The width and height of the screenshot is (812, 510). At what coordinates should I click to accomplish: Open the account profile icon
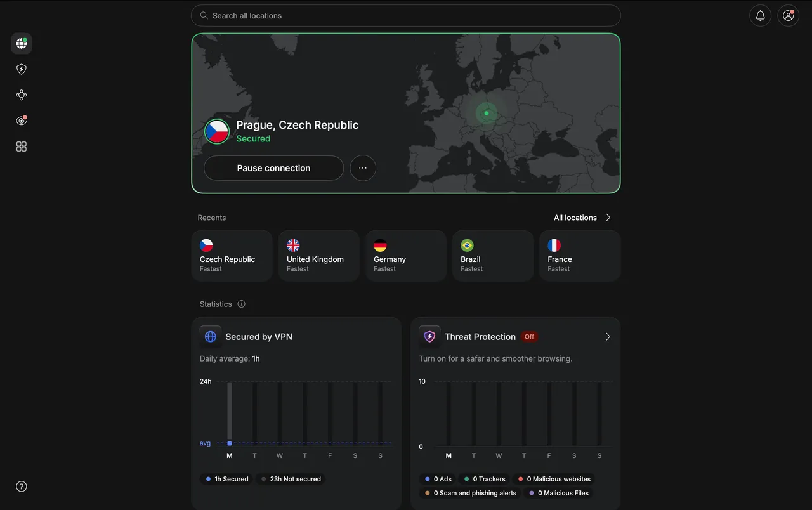789,16
